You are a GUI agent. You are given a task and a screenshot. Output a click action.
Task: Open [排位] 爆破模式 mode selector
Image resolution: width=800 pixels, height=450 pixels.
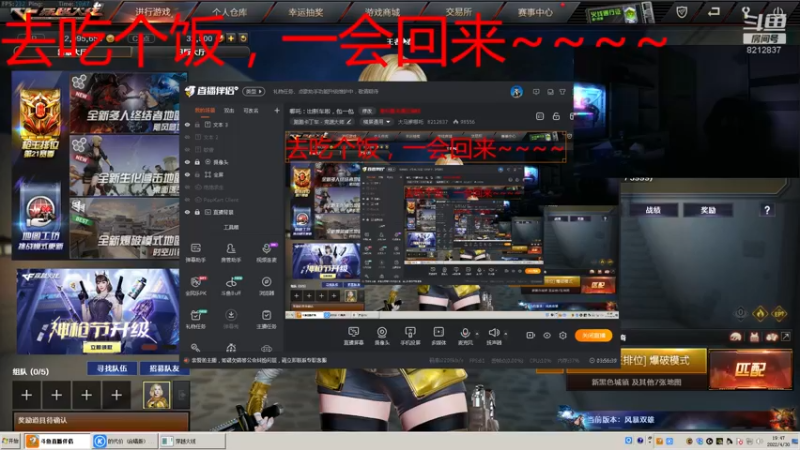[663, 360]
